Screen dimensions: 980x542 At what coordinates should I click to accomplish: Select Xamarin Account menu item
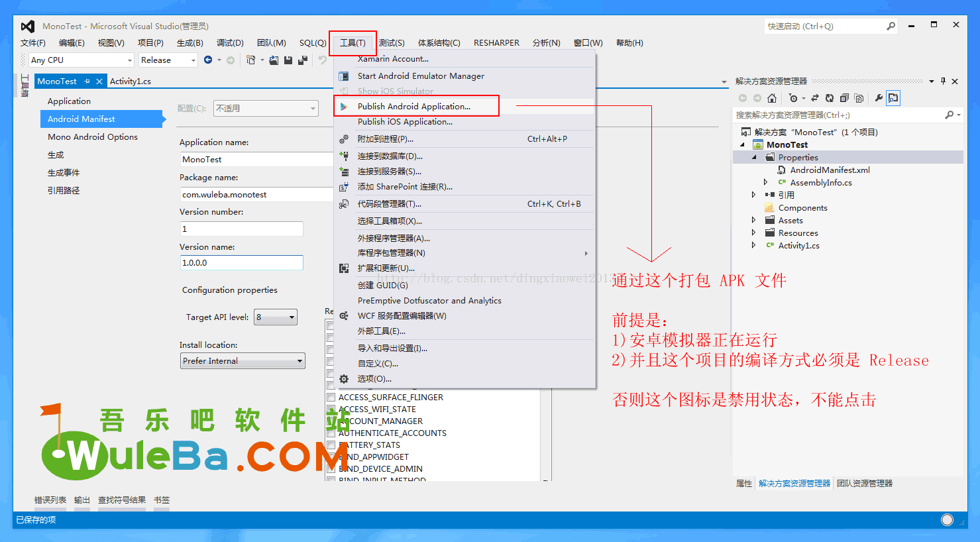464,59
